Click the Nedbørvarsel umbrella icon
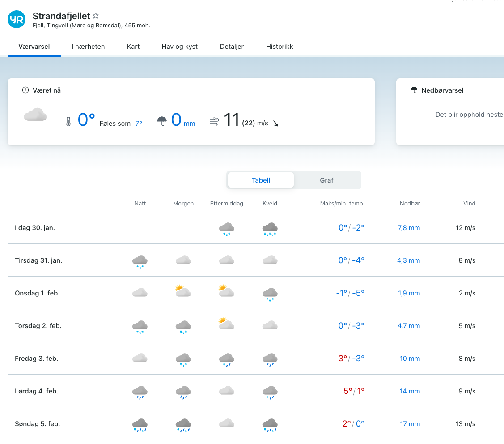504x444 pixels. 414,90
